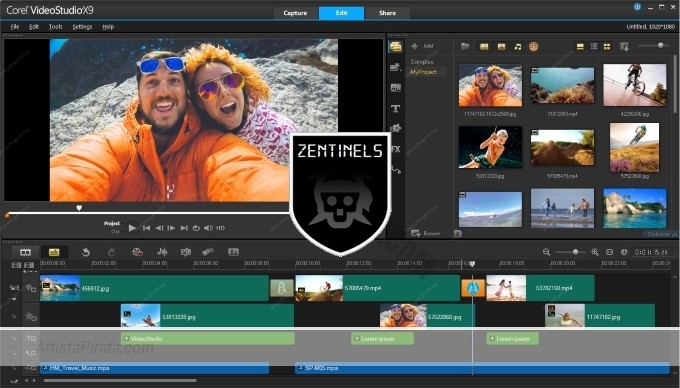
Task: Toggle show videos filter in library
Action: point(484,46)
